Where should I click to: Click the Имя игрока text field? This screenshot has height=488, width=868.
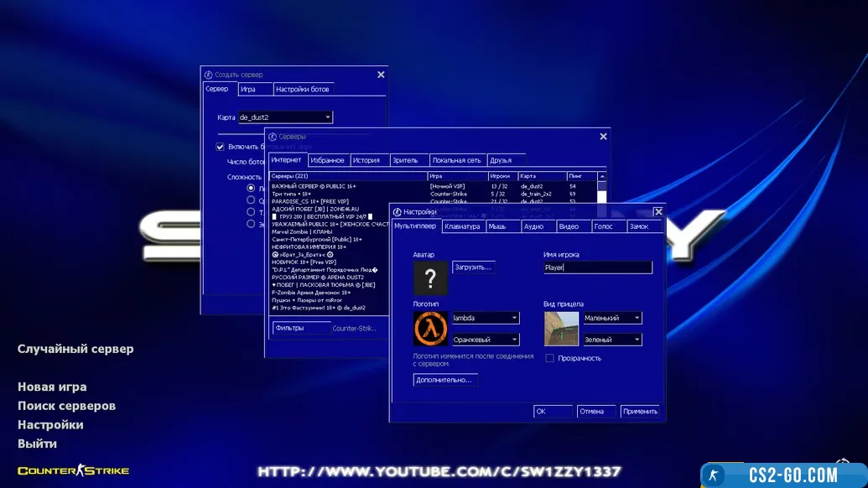[x=597, y=267]
